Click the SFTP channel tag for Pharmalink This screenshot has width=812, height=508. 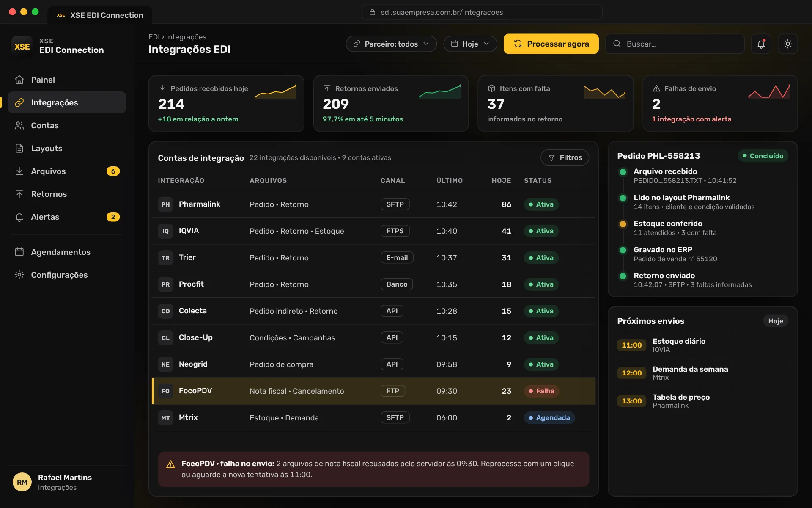click(x=395, y=204)
